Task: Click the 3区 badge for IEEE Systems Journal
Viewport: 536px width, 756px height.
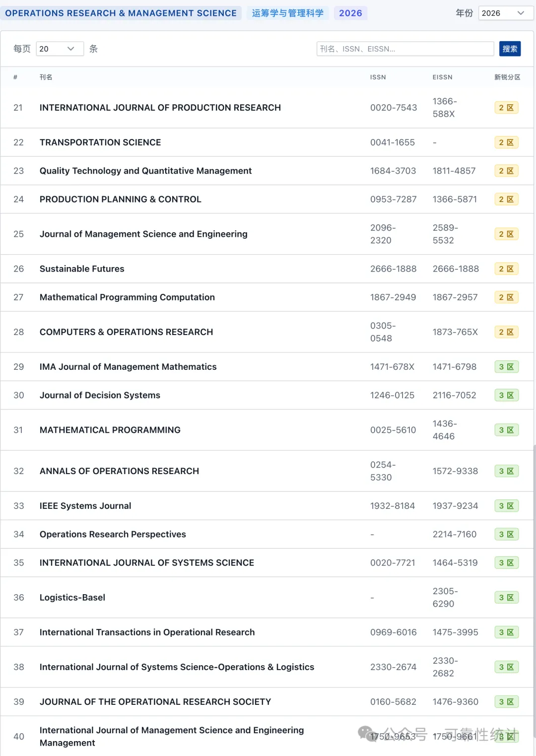Action: pyautogui.click(x=507, y=506)
